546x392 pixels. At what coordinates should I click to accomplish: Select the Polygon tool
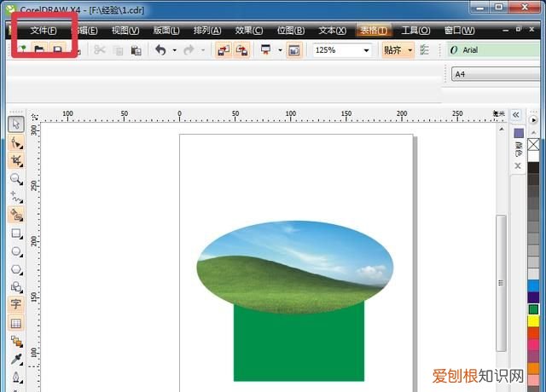16,269
